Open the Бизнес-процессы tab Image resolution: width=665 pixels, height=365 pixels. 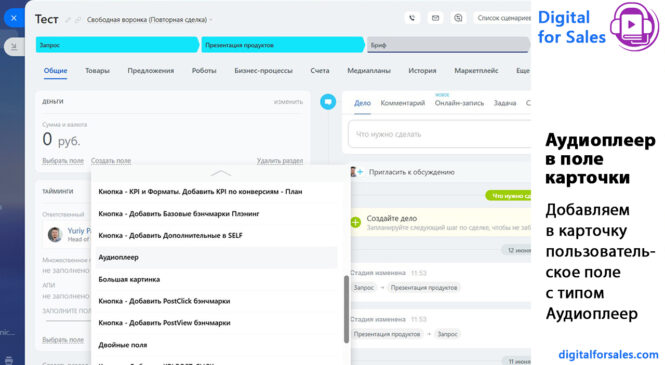[x=263, y=71]
